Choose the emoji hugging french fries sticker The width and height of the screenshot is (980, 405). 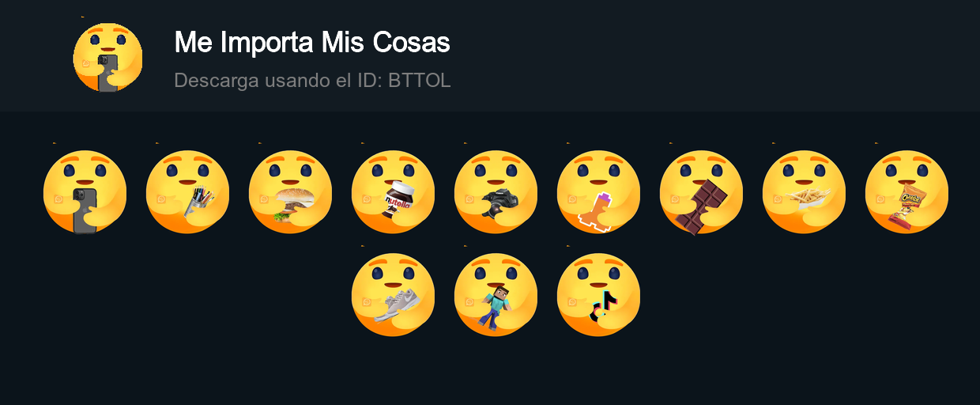click(804, 192)
